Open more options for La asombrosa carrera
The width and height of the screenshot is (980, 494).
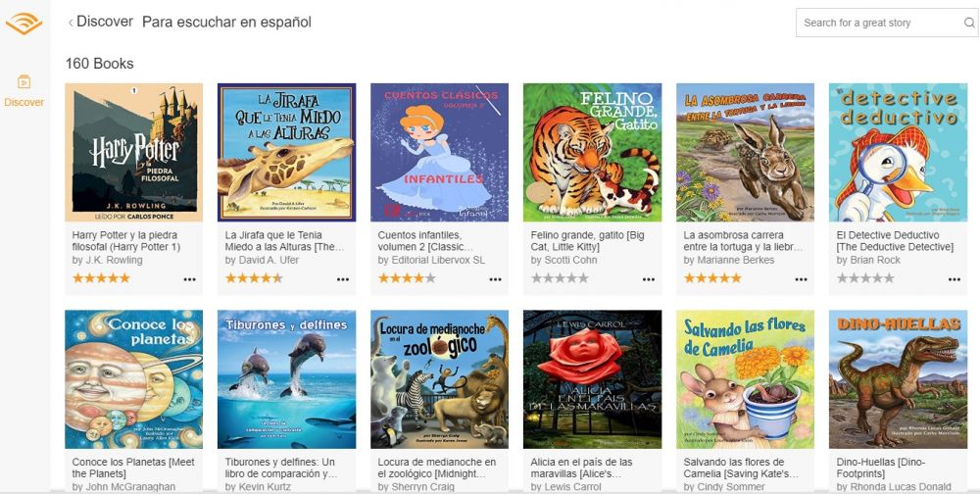(801, 279)
